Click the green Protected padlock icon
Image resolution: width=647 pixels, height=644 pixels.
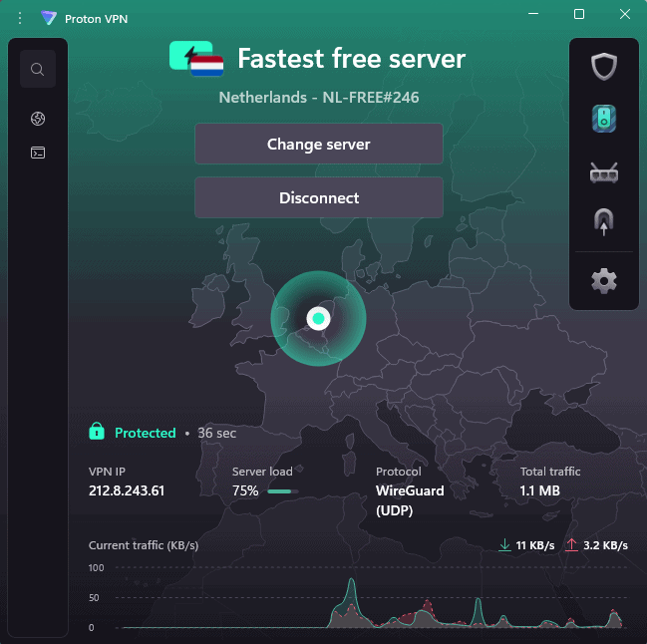pos(97,433)
